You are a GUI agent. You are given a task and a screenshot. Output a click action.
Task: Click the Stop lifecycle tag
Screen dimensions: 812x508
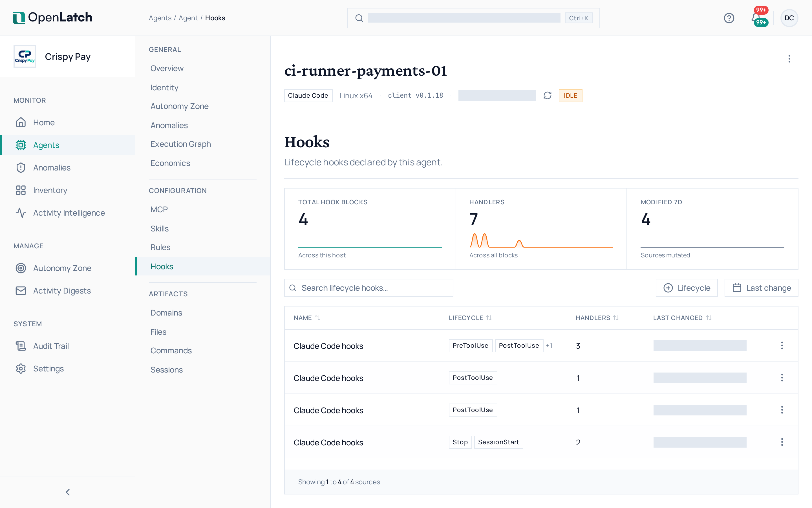[460, 442]
